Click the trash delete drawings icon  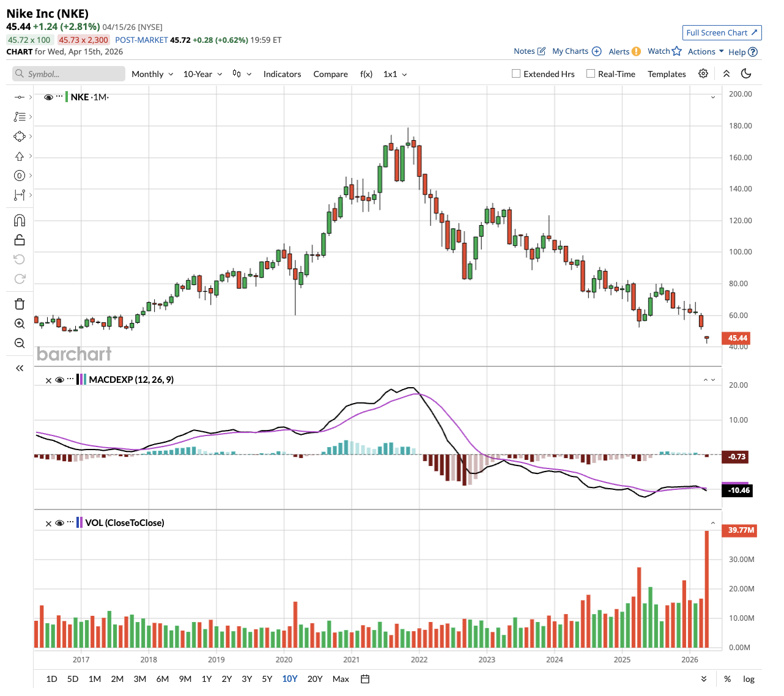(20, 304)
